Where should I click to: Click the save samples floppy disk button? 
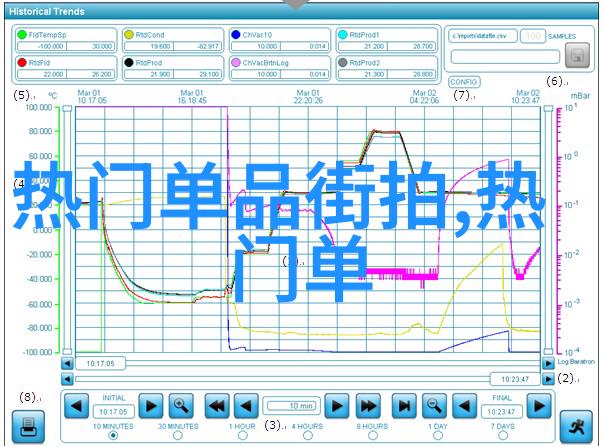[577, 55]
